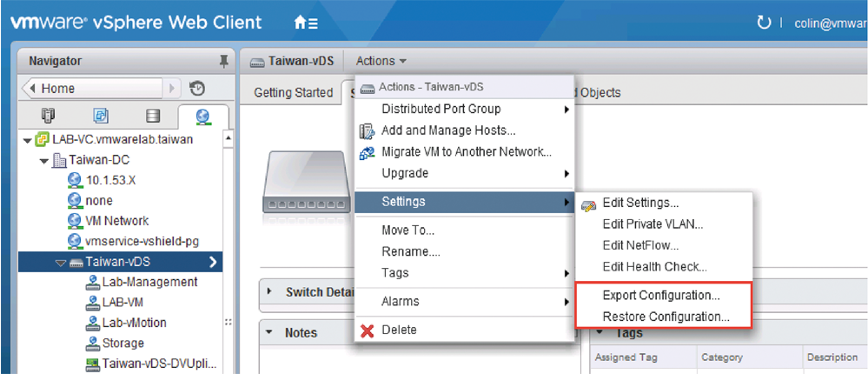This screenshot has height=374, width=868.
Task: Collapse the Taiwan-vDS tree node
Action: pyautogui.click(x=60, y=262)
